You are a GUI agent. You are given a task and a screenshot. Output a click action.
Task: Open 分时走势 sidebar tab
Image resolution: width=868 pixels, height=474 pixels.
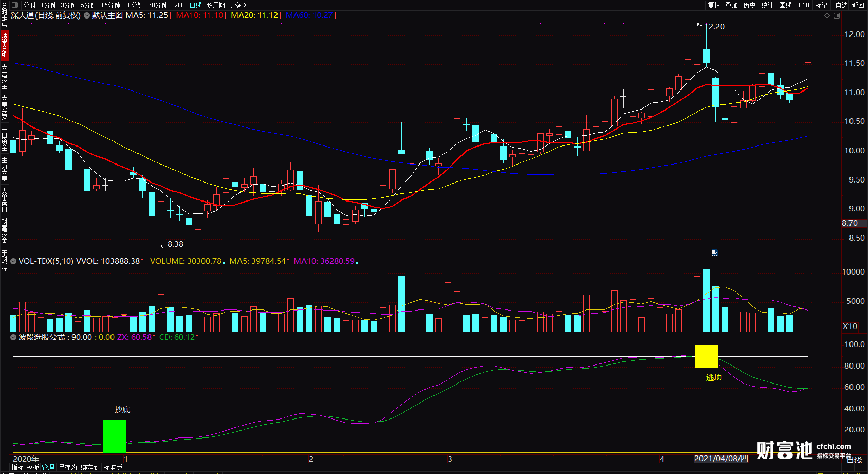point(4,15)
